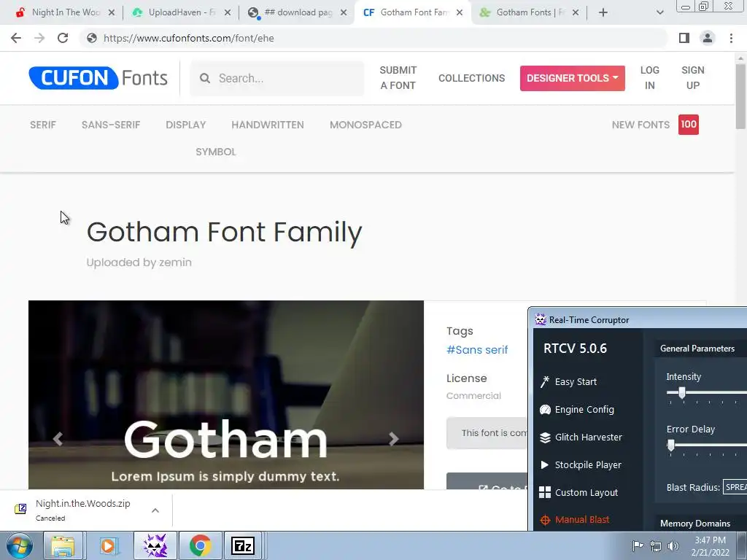Viewport: 747px width, 560px height.
Task: Open Windows Start button
Action: point(19,545)
